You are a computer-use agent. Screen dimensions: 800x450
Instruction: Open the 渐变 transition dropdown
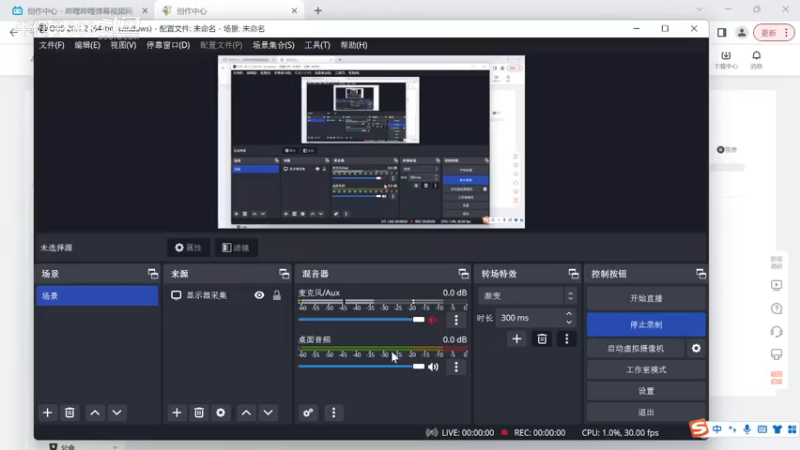(528, 295)
